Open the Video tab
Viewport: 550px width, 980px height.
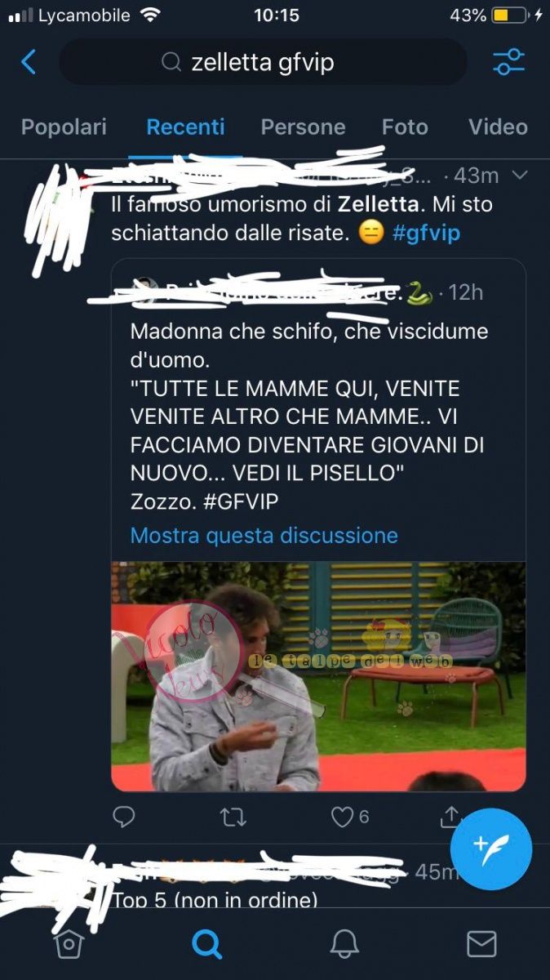coord(498,127)
